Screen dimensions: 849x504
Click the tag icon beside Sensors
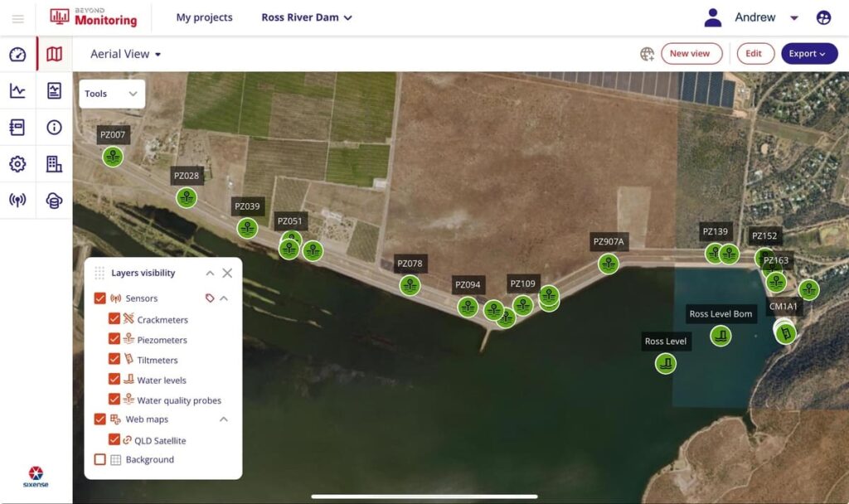(210, 298)
